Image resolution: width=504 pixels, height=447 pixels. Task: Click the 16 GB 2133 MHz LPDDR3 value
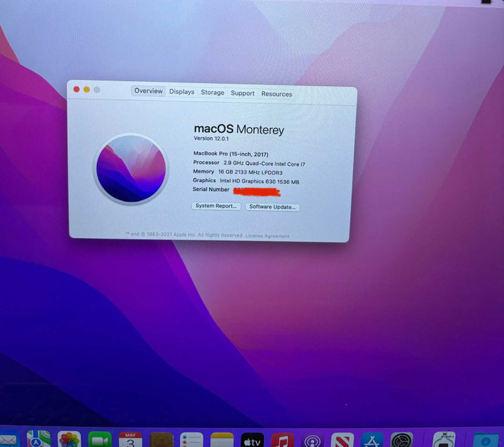(x=250, y=172)
